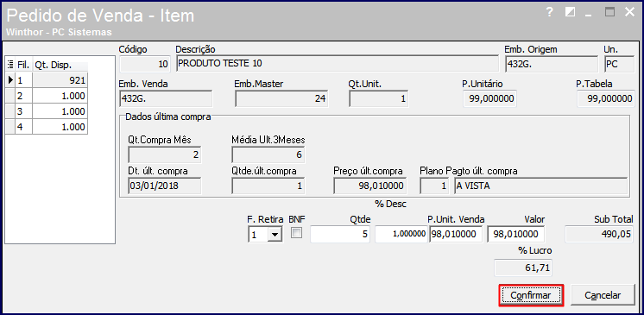Click the A VISTA payment plan field
This screenshot has height=315, width=644.
tap(541, 186)
